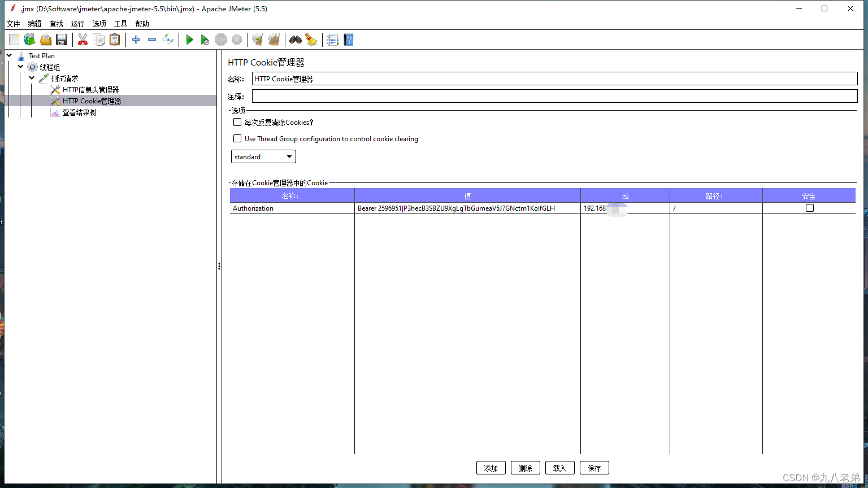868x488 pixels.
Task: Click the 载入 button
Action: coord(560,468)
